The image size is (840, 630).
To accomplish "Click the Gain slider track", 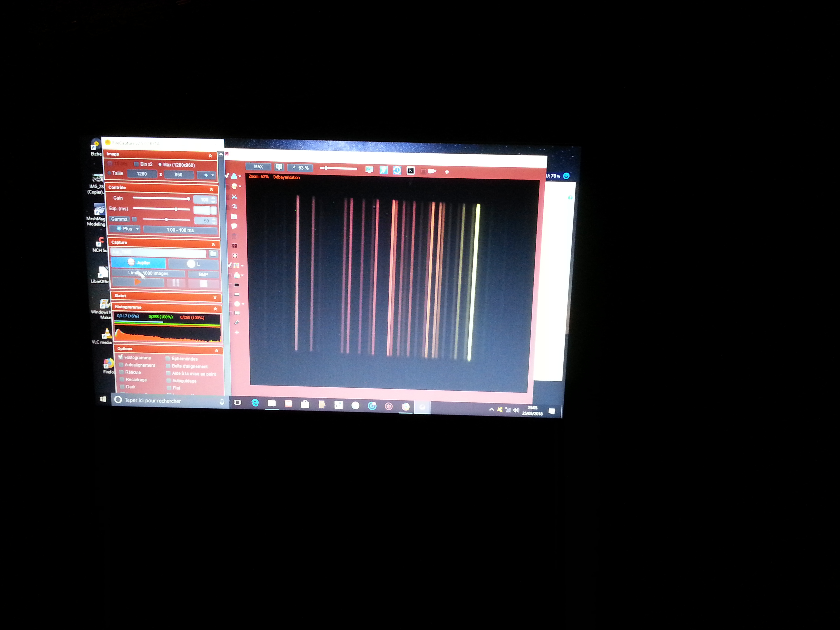I will coord(160,198).
